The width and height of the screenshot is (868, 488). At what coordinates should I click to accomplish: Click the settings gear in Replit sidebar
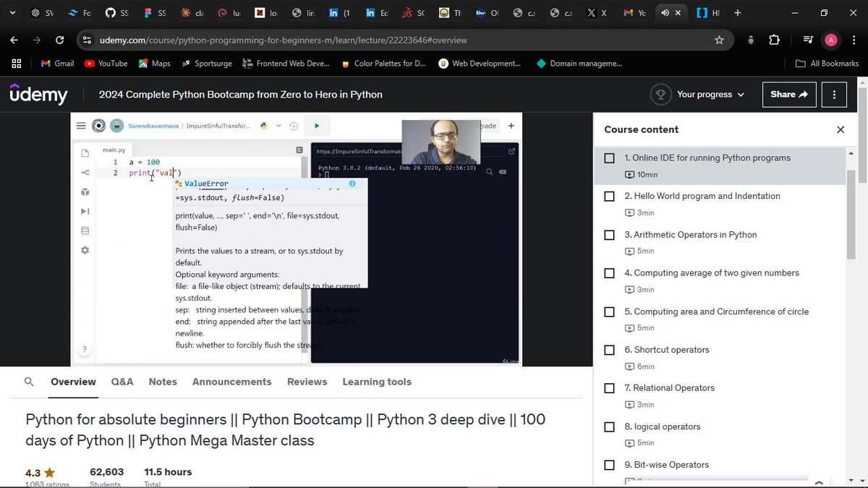click(85, 250)
